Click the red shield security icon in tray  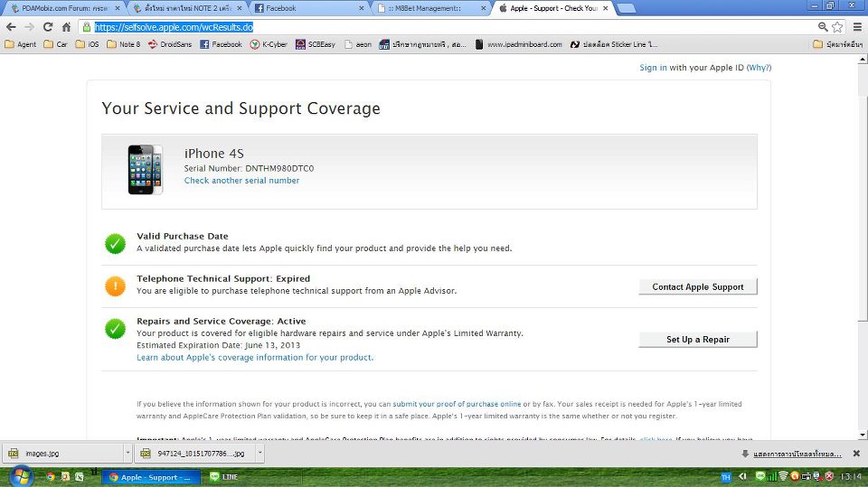tap(829, 476)
